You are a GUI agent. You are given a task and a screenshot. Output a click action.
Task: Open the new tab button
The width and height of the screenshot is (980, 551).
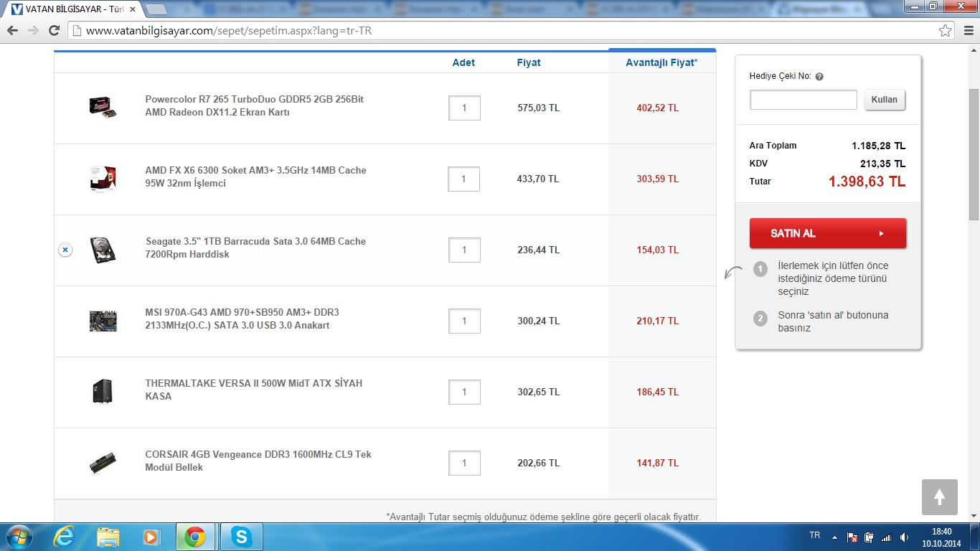point(156,10)
